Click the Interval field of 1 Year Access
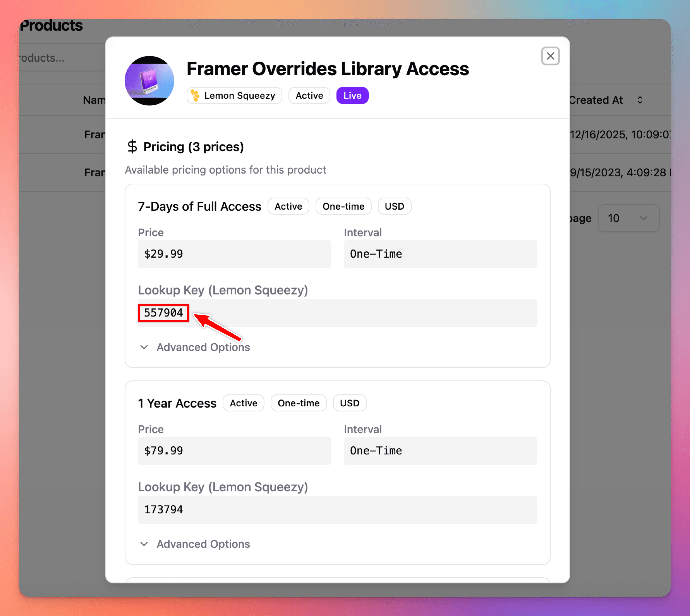Image resolution: width=690 pixels, height=616 pixels. click(440, 451)
